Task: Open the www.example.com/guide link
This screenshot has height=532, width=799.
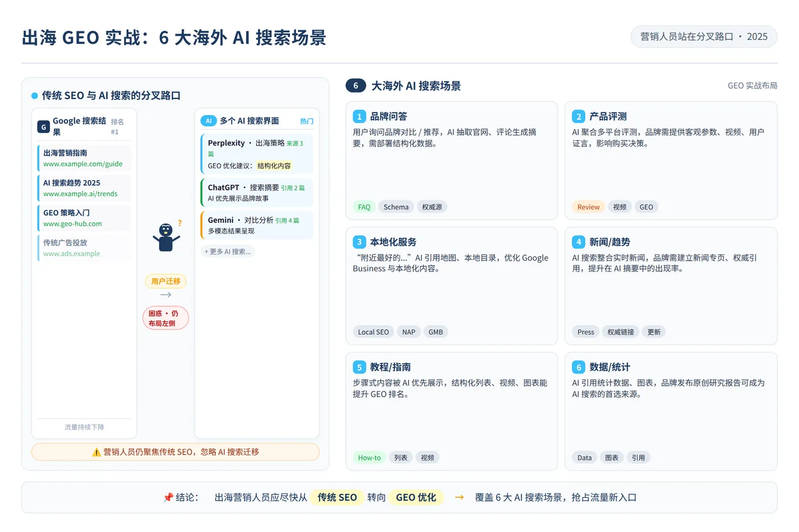Action: click(83, 164)
